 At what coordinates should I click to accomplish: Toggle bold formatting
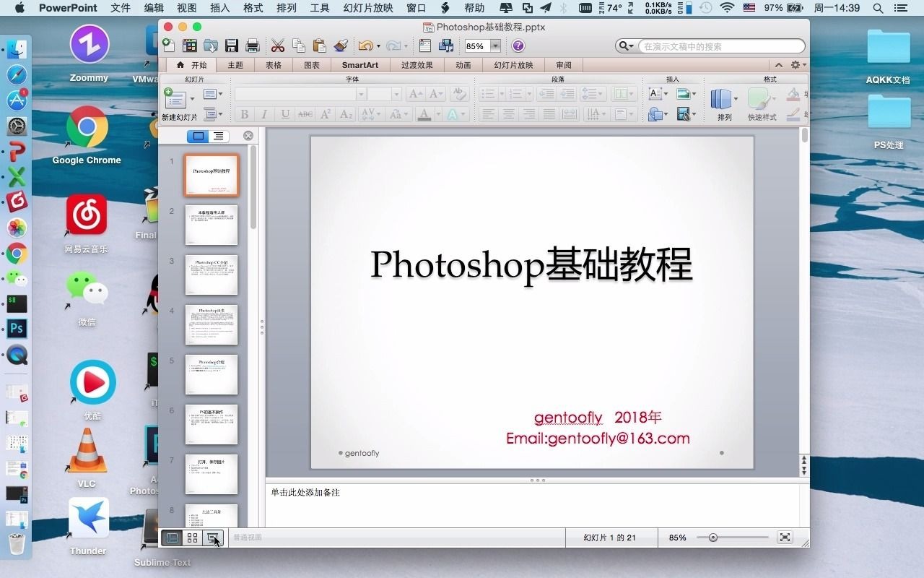click(x=244, y=114)
